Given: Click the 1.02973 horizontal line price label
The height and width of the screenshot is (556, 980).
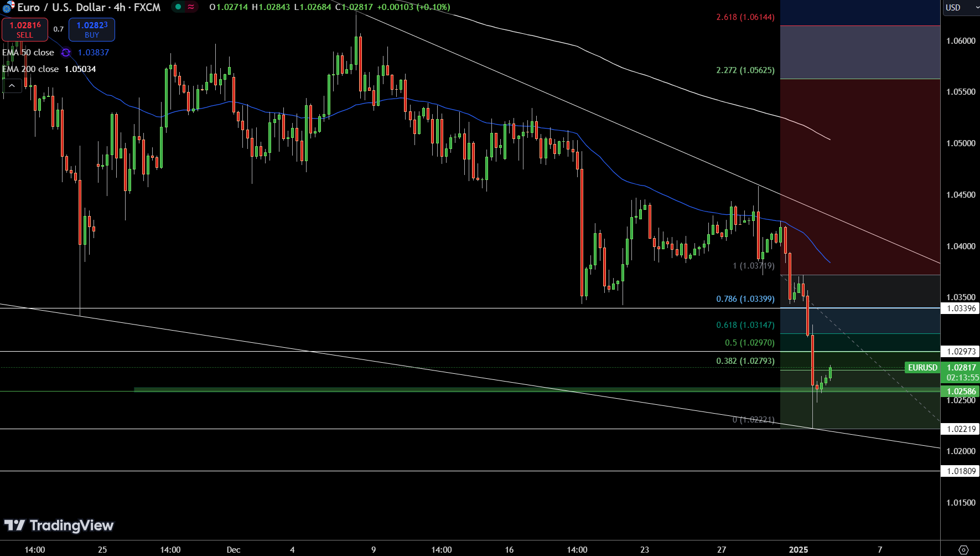Looking at the screenshot, I should pos(961,352).
